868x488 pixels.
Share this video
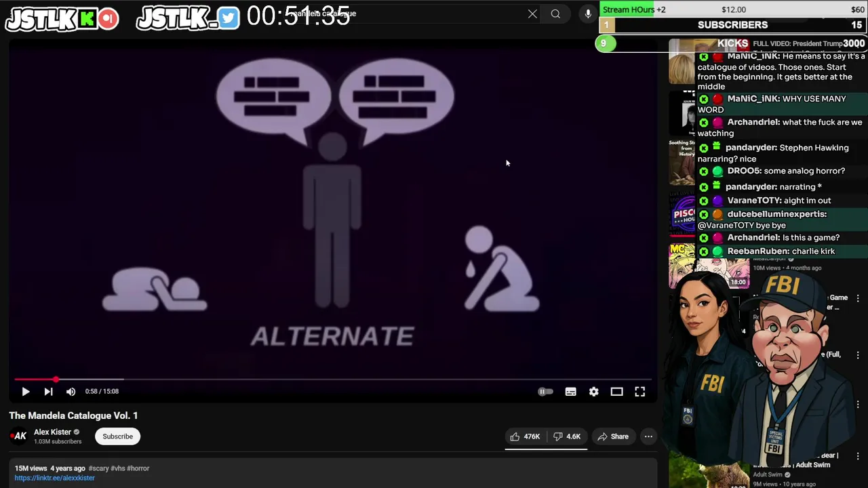point(613,436)
